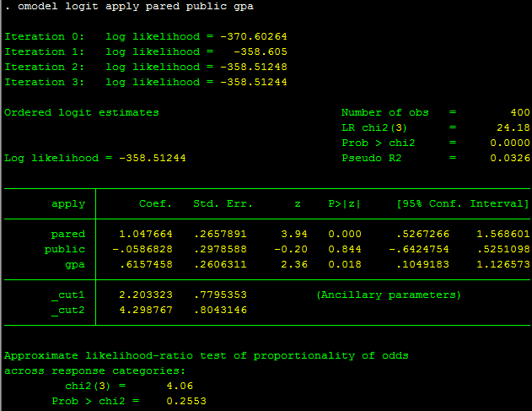Click the 'apply' dependent variable header
Screen dimensions: 532x411
pos(68,204)
